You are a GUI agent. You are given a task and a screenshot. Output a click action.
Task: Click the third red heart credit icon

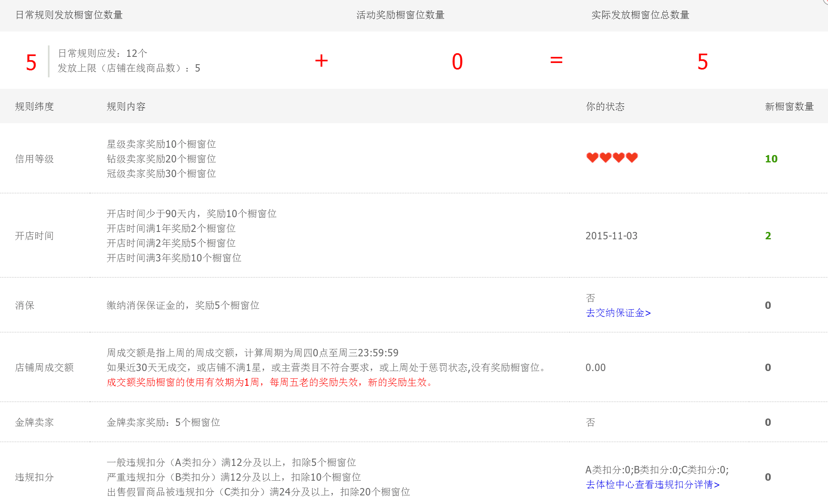619,157
